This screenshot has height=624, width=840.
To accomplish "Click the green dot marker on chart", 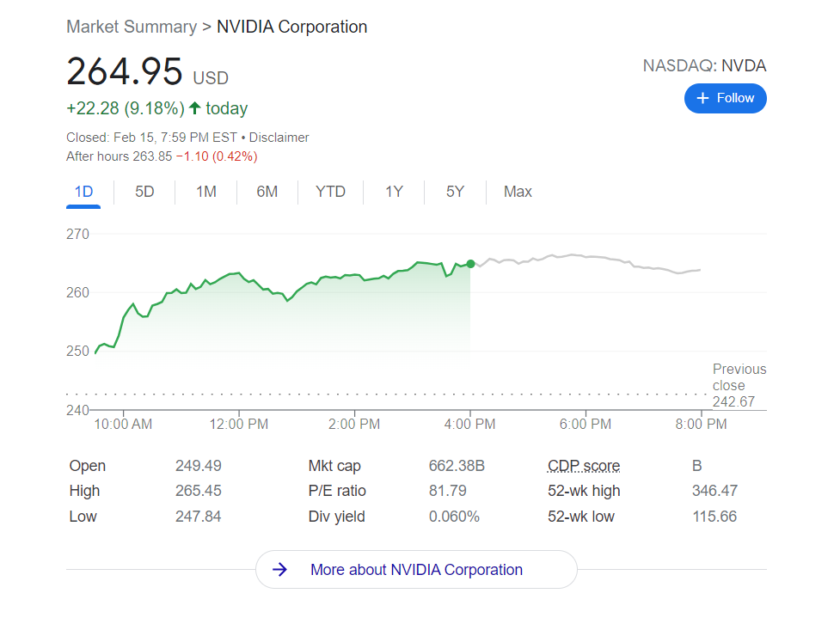I will 470,264.
